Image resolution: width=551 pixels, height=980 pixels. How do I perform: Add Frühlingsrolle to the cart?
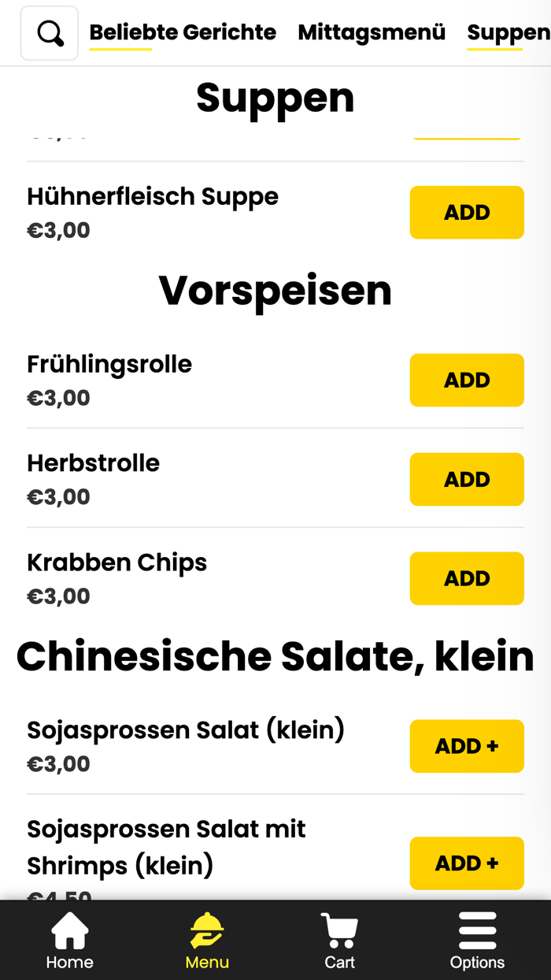coord(467,380)
